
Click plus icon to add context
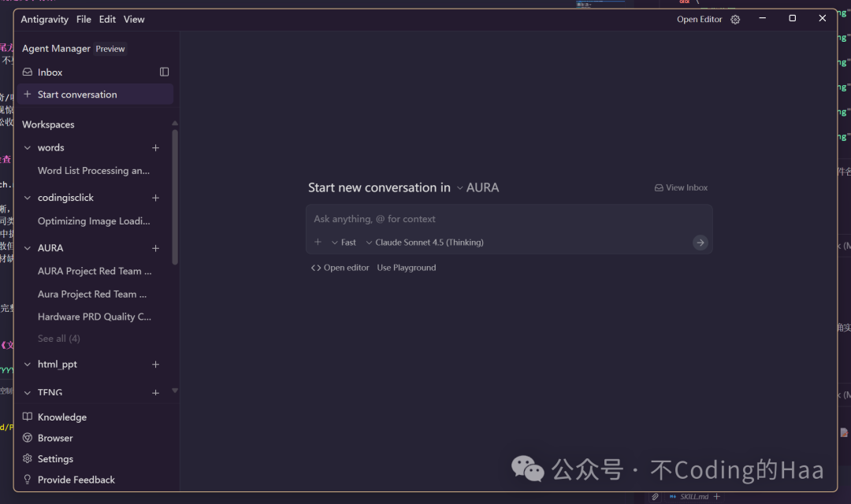coord(318,242)
